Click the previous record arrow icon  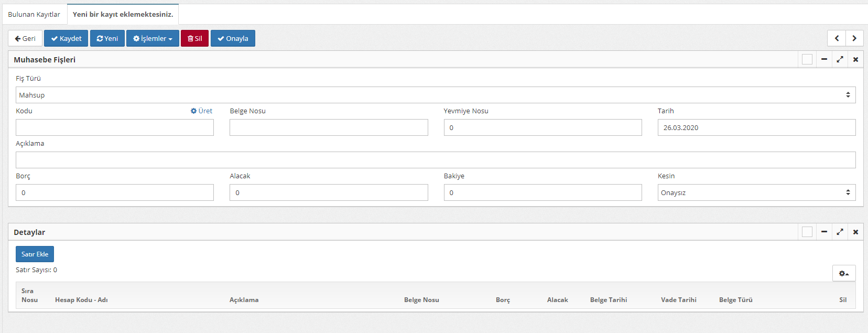click(x=837, y=38)
